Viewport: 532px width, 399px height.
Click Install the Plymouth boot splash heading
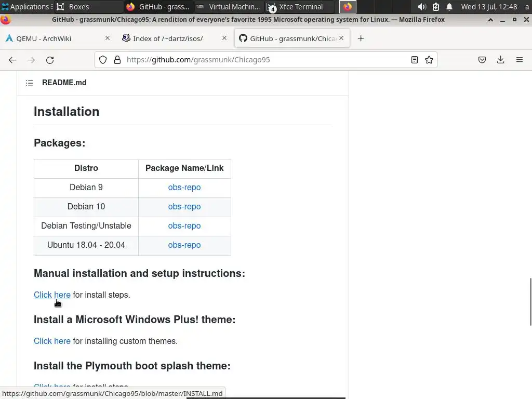132,366
